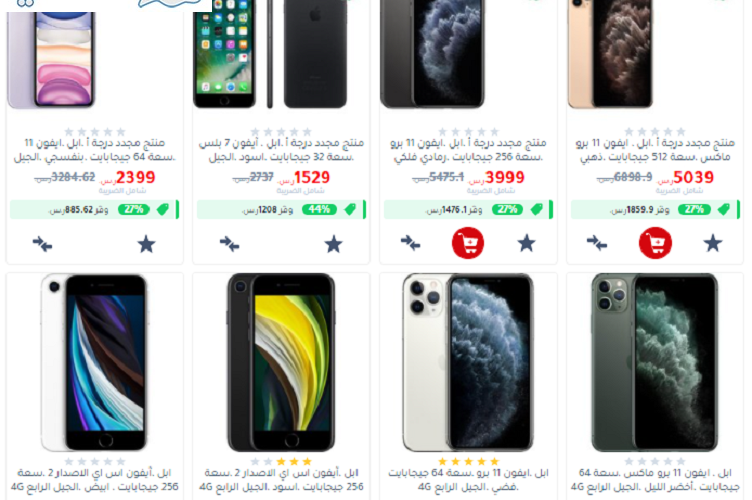The height and width of the screenshot is (500, 752).
Task: Favorite the iPhone 7 Plus with star icon
Action: 333,244
